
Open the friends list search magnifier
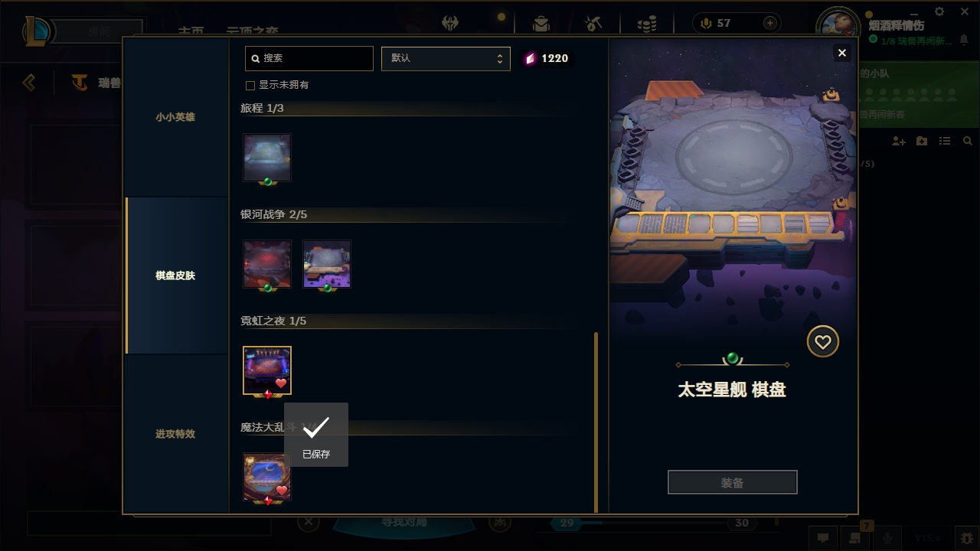968,141
